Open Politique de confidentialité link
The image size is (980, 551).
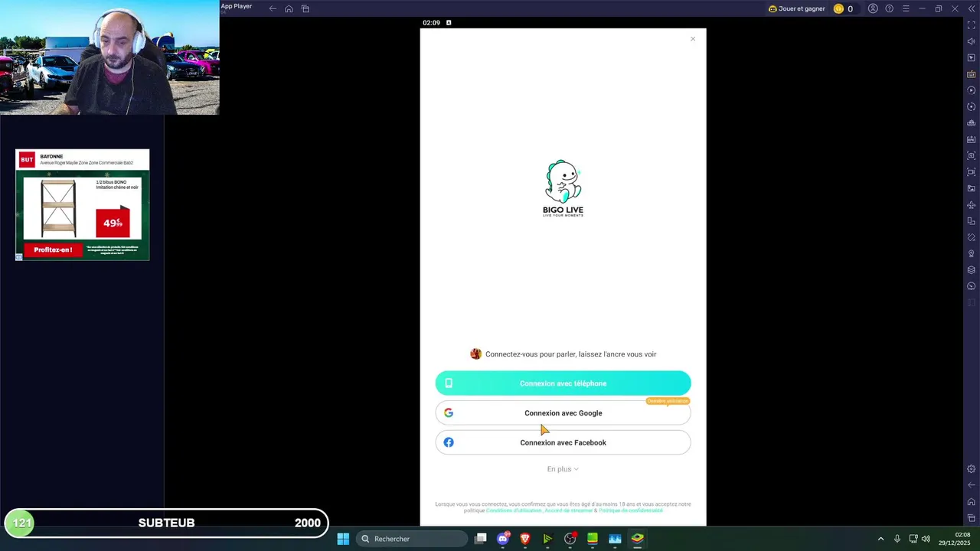(x=631, y=510)
